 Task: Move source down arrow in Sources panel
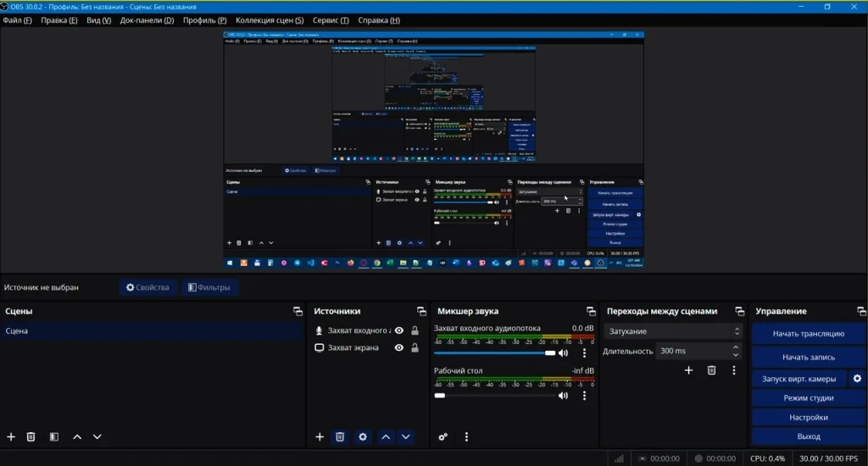coord(406,436)
